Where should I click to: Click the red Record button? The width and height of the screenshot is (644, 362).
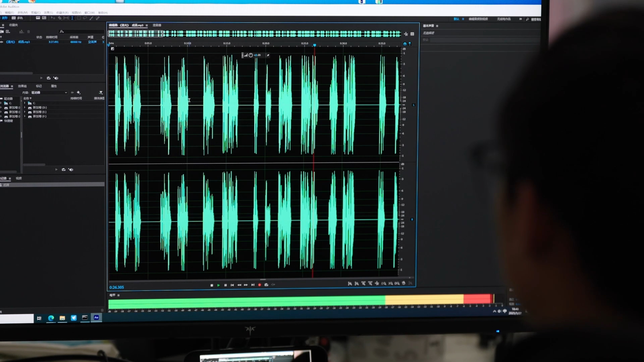click(x=259, y=285)
